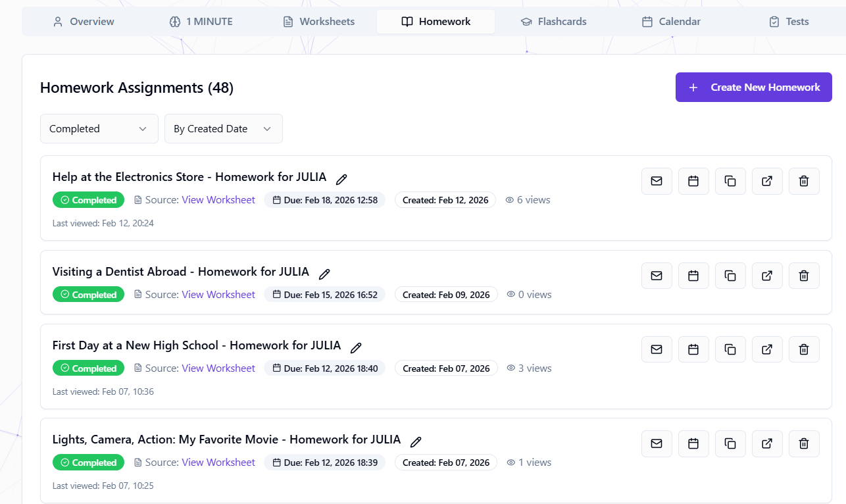Click due date Feb 15, 2026 16:52
Image resolution: width=846 pixels, height=504 pixels.
pyautogui.click(x=325, y=295)
